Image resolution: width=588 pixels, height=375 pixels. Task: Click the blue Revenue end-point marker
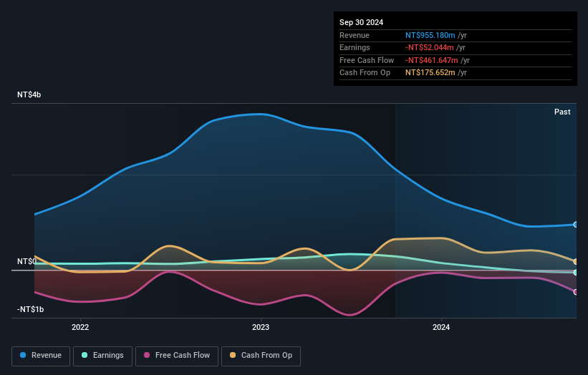point(576,225)
